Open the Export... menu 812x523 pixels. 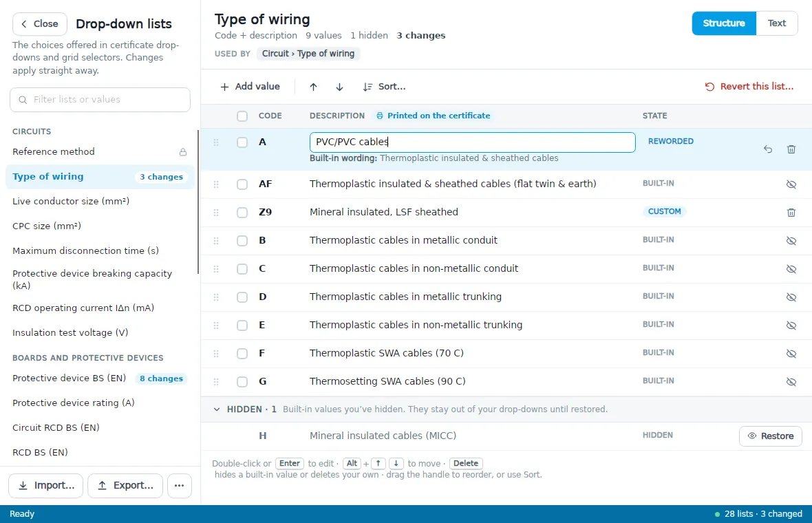pyautogui.click(x=125, y=486)
